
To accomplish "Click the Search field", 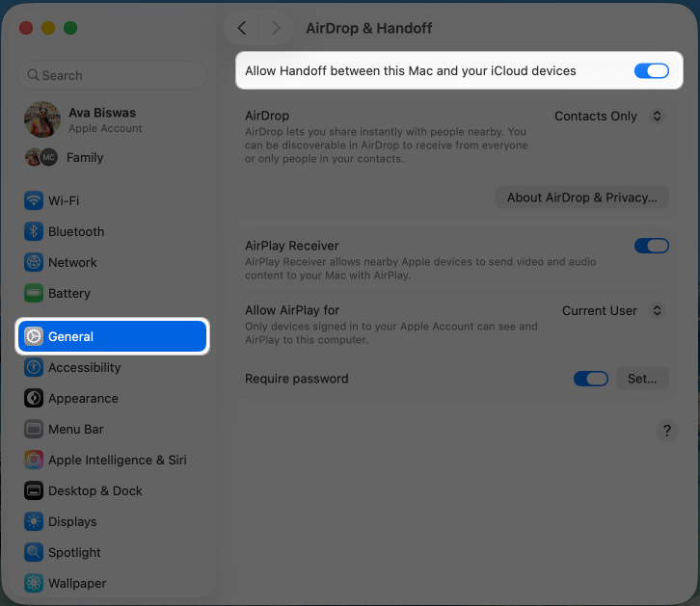I will click(x=112, y=75).
